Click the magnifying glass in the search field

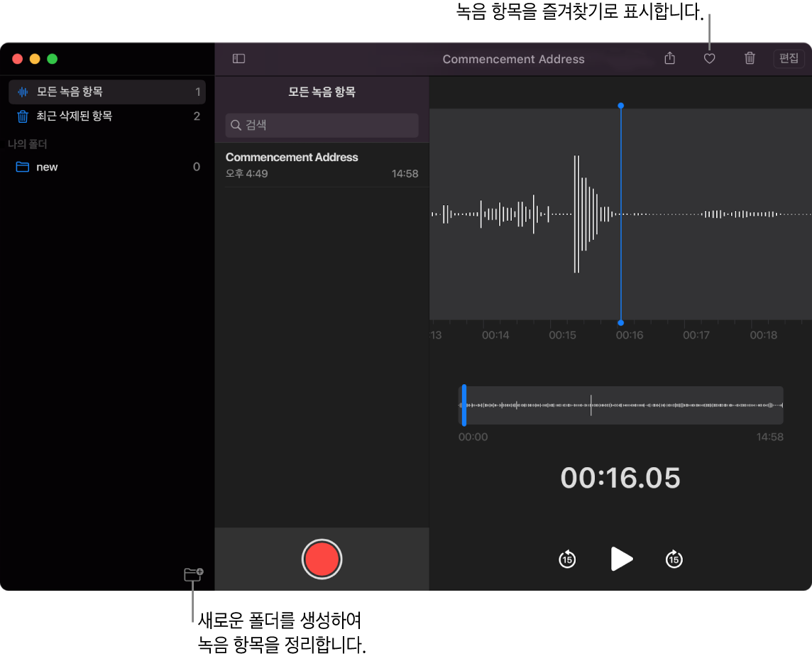click(x=236, y=125)
